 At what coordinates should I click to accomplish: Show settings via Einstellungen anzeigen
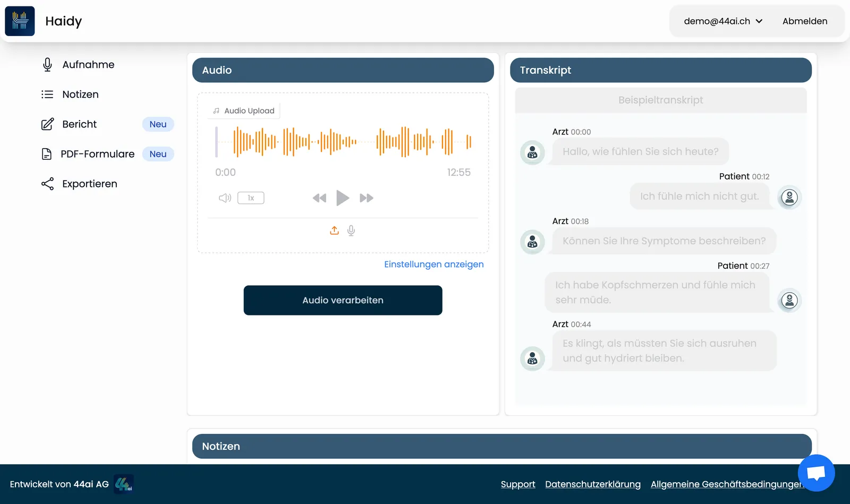[x=434, y=264]
